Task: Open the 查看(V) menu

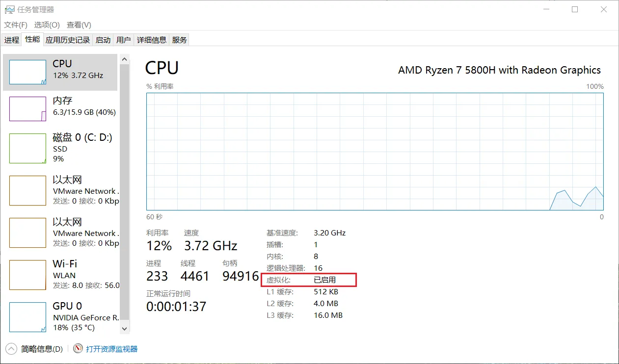Action: (x=79, y=25)
